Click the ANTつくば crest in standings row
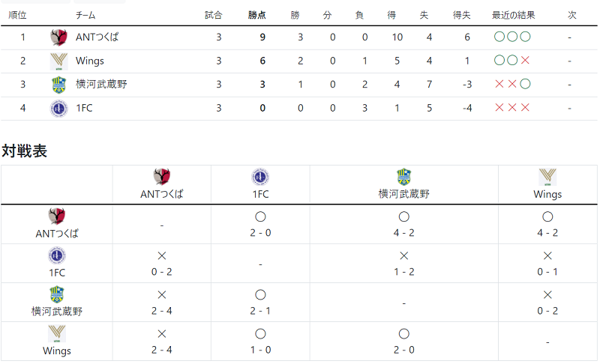The image size is (600, 364). click(59, 37)
